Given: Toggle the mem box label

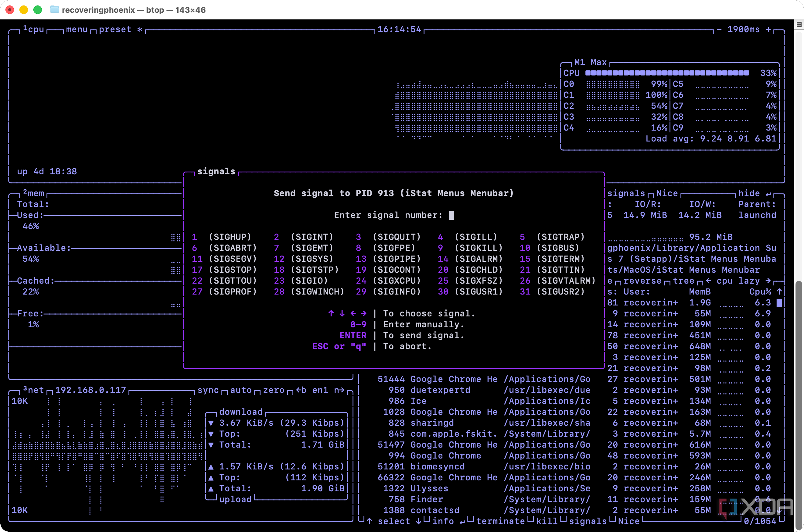Looking at the screenshot, I should click(34, 193).
